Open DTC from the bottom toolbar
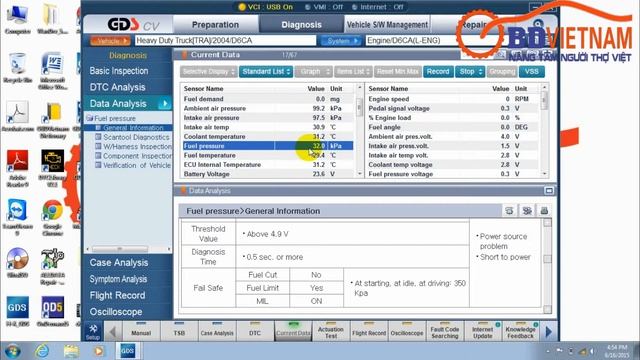Image resolution: width=640 pixels, height=360 pixels. [x=255, y=331]
